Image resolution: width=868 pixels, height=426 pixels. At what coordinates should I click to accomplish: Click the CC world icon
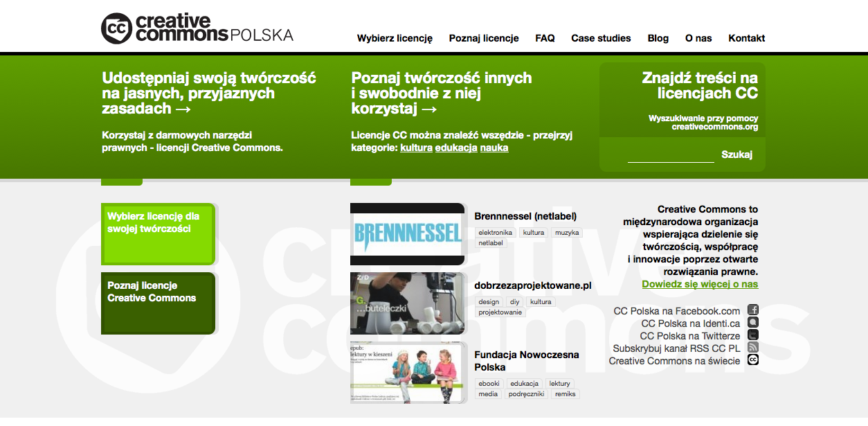(x=753, y=360)
